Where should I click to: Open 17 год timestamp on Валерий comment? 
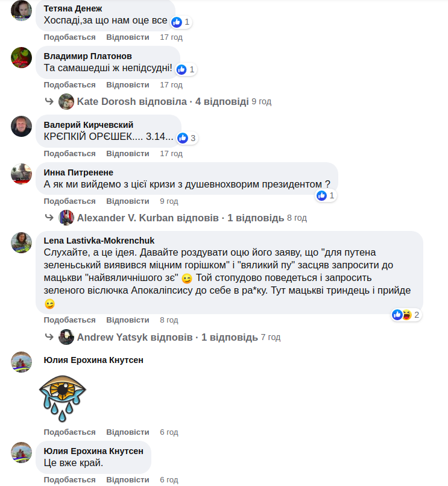coord(171,153)
